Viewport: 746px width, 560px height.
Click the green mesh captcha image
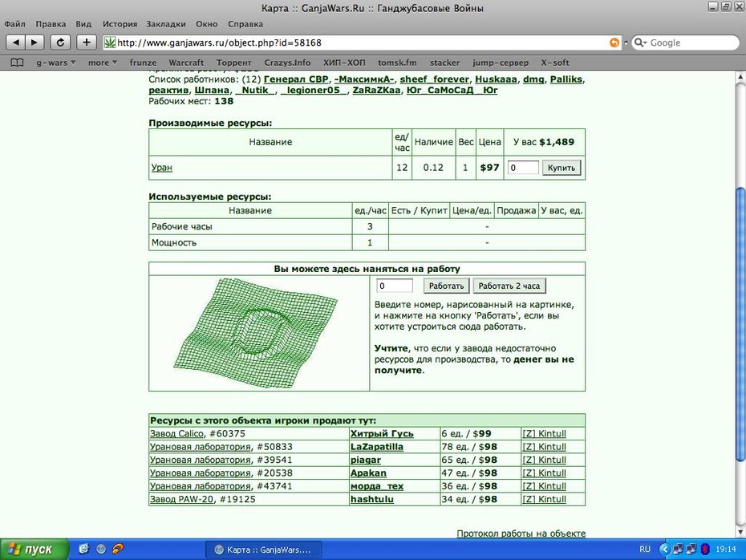(x=256, y=333)
